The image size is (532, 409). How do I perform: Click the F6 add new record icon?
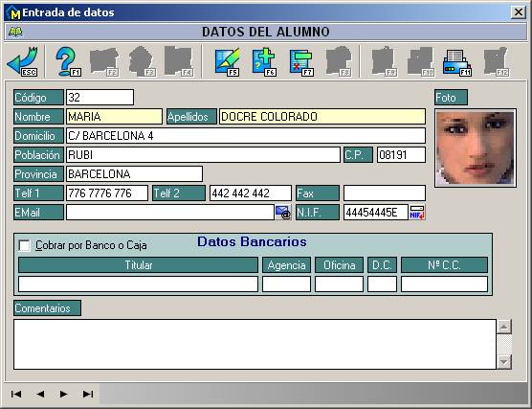click(264, 61)
